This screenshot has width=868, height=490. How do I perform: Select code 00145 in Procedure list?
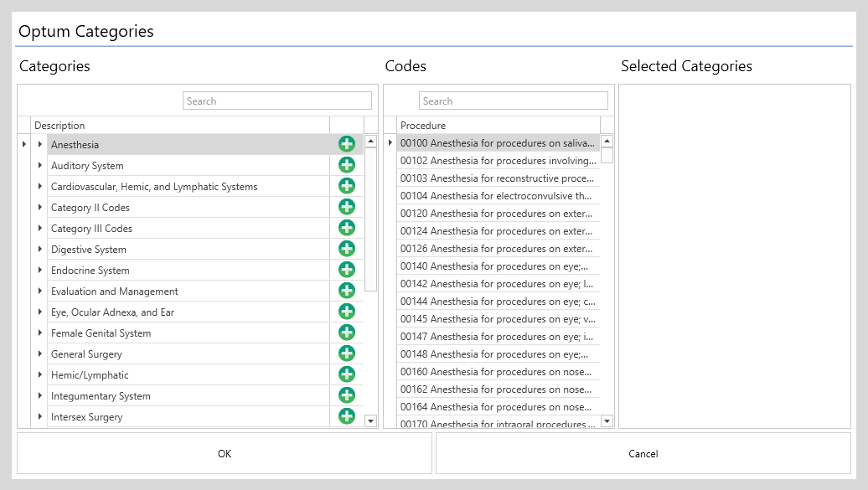pyautogui.click(x=499, y=319)
